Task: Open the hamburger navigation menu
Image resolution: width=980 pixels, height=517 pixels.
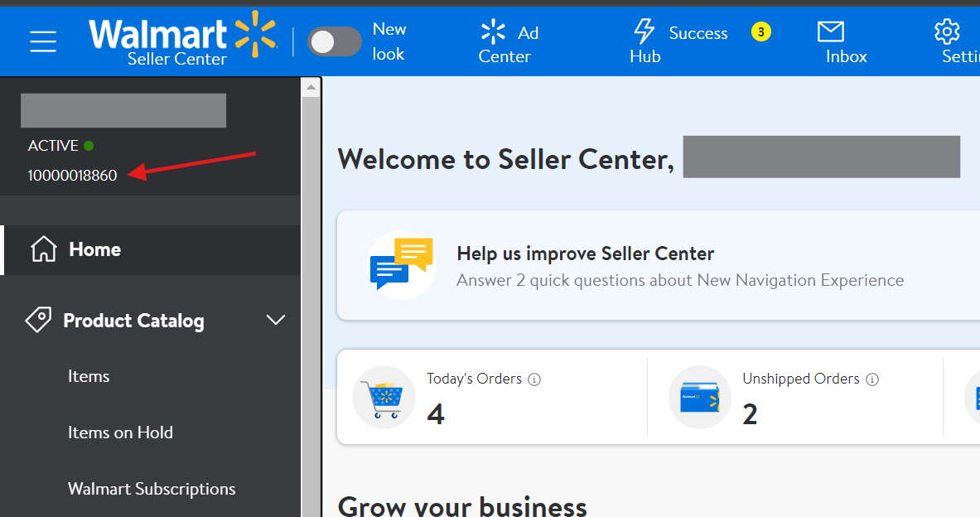Action: click(x=43, y=41)
